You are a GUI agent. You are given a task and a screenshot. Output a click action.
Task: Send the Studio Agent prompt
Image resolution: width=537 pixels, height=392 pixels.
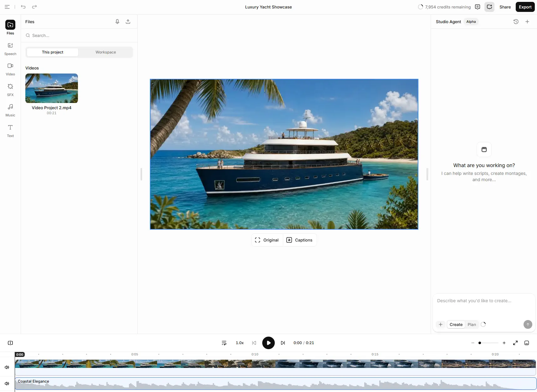(528, 324)
